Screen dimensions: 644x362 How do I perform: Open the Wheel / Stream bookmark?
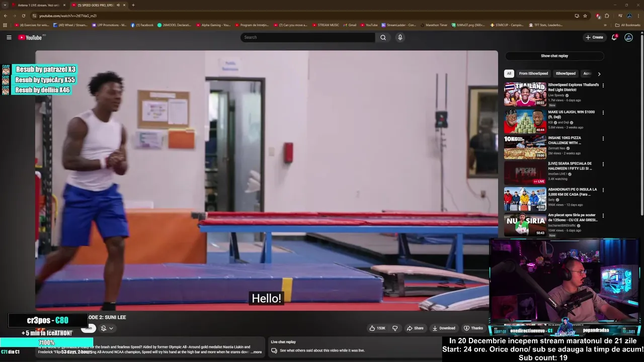click(70, 25)
